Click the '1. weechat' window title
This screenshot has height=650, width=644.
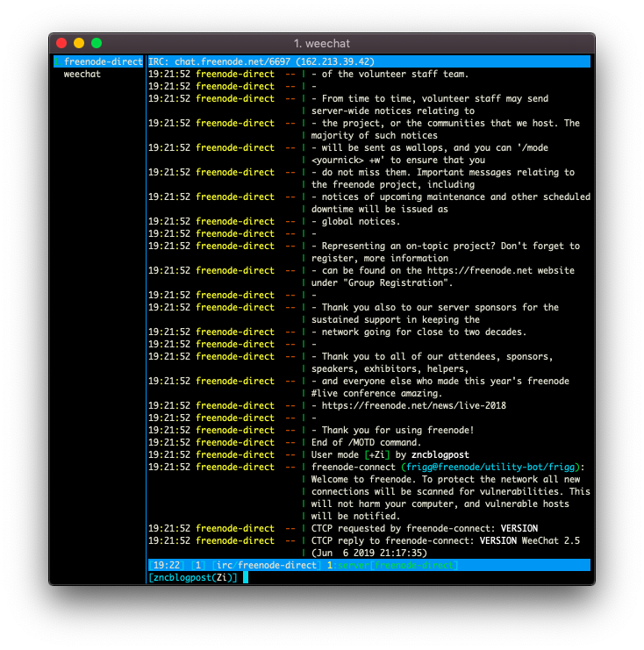pyautogui.click(x=322, y=44)
